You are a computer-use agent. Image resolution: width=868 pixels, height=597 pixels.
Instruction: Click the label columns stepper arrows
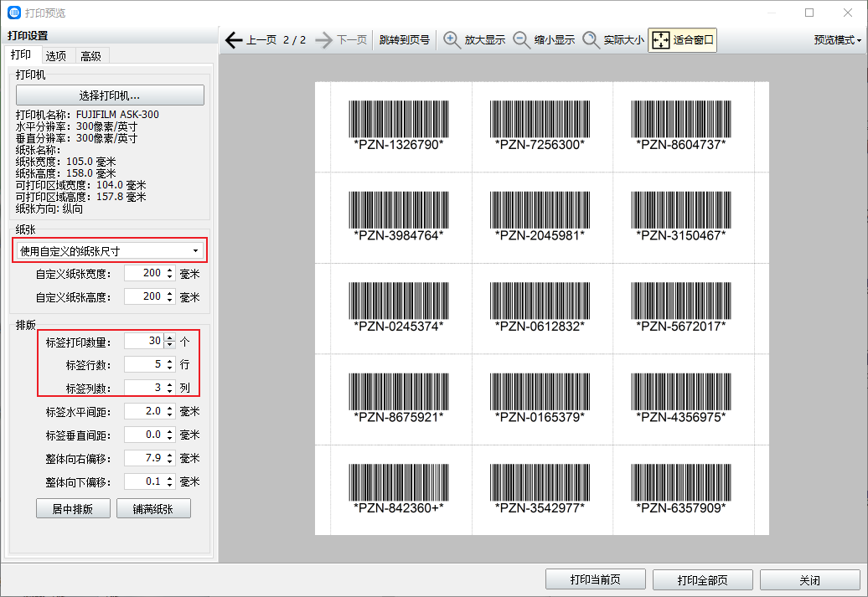pos(170,388)
